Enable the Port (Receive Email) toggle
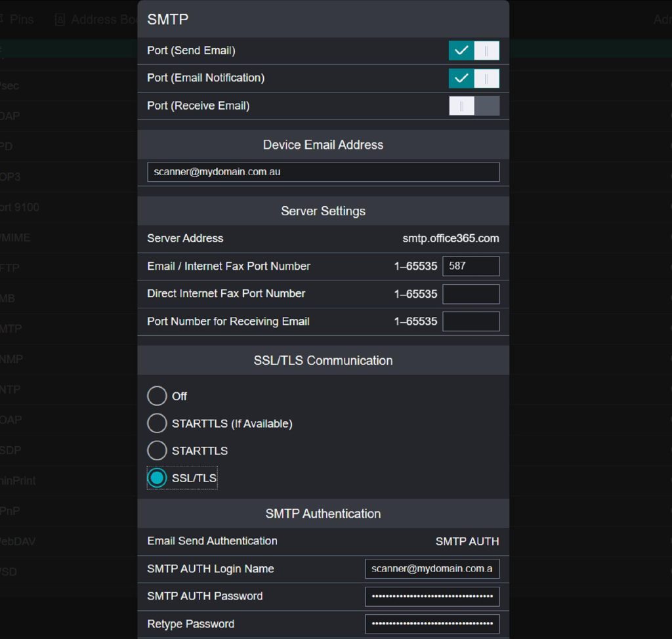This screenshot has height=639, width=672. 474,106
